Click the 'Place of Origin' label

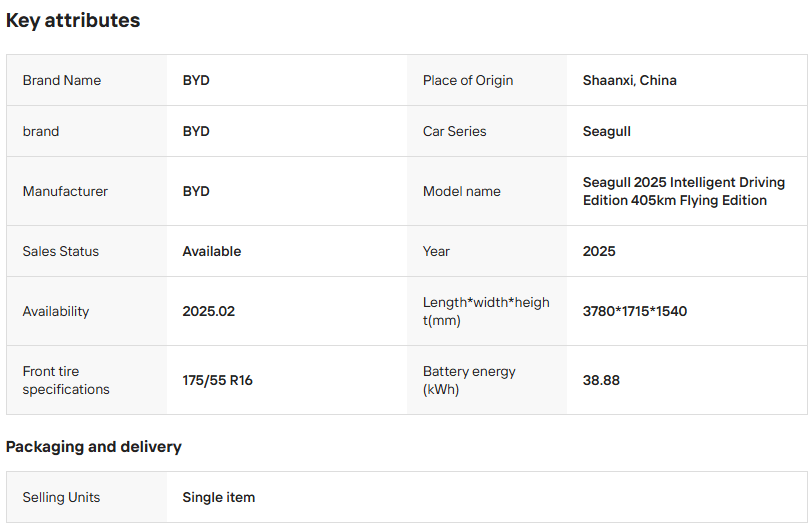click(468, 80)
